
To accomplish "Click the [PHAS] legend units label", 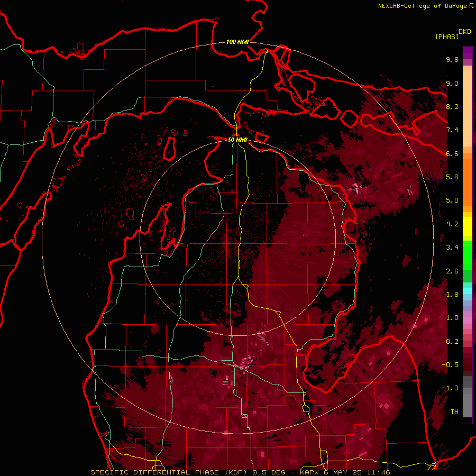I will pos(447,36).
